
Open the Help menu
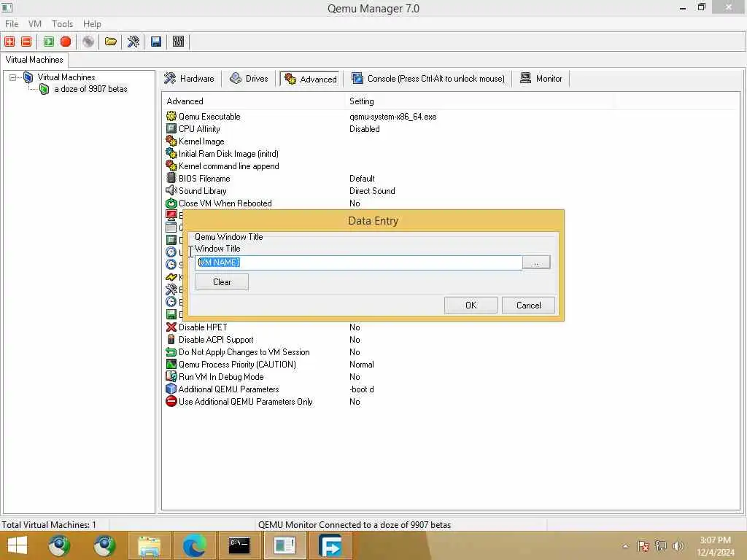click(x=92, y=24)
